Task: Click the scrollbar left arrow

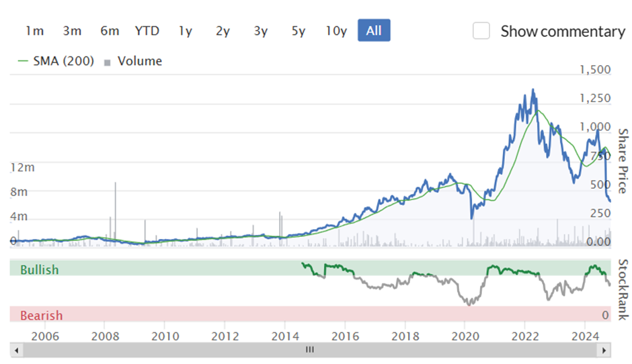Action: coord(17,351)
